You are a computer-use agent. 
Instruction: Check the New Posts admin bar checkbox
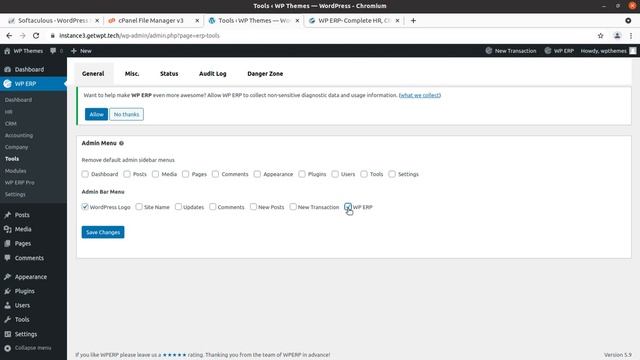253,207
